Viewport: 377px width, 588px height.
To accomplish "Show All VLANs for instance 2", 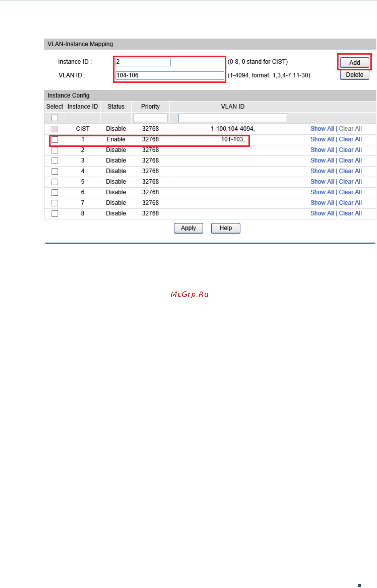I will coord(322,150).
